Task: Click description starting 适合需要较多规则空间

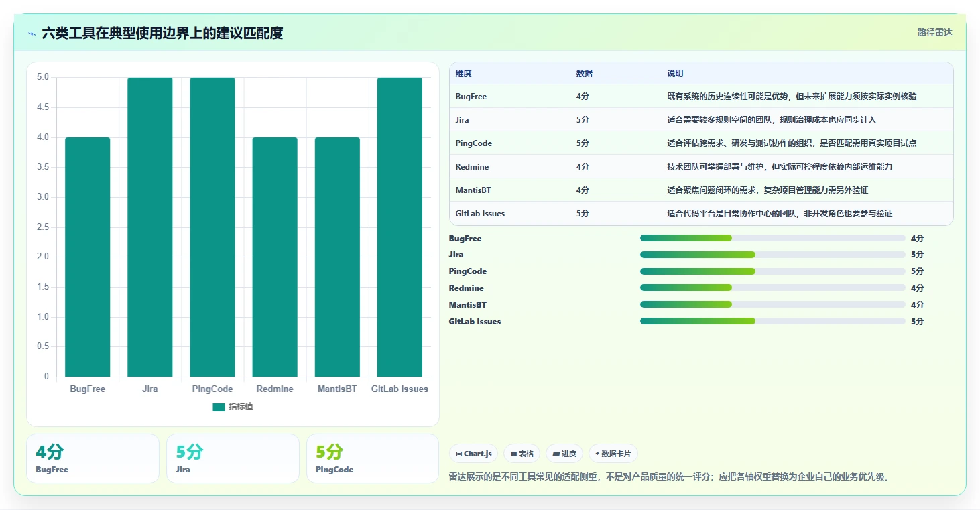Action: click(772, 120)
